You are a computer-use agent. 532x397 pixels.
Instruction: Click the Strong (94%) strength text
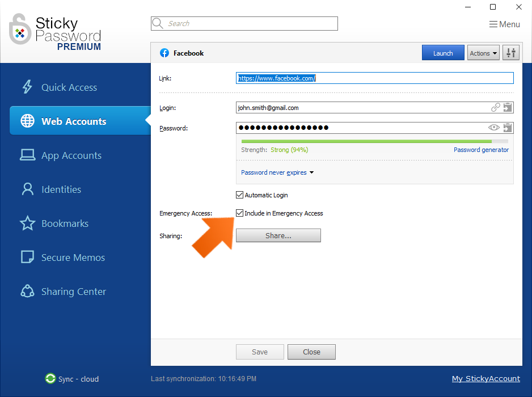pos(289,150)
